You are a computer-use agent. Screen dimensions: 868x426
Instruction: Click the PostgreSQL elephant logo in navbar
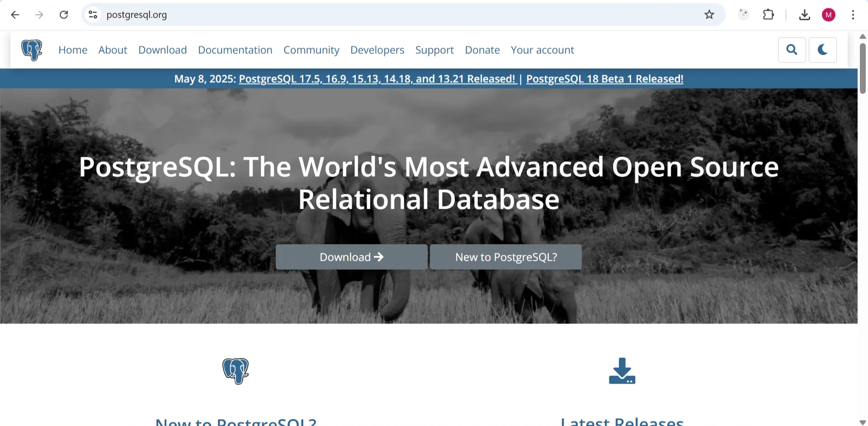(32, 50)
